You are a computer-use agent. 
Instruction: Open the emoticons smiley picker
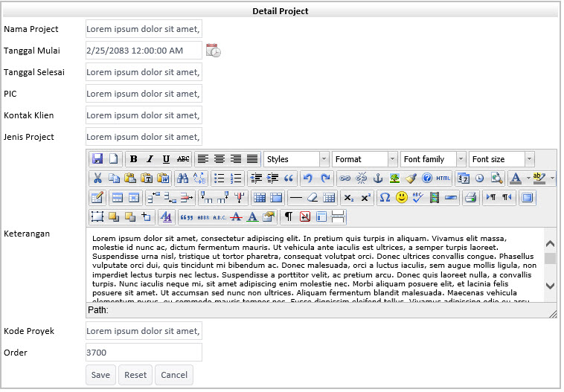click(402, 198)
